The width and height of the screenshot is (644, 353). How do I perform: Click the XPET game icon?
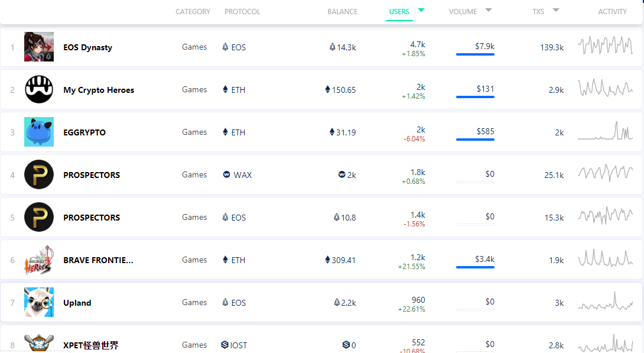pos(39,344)
